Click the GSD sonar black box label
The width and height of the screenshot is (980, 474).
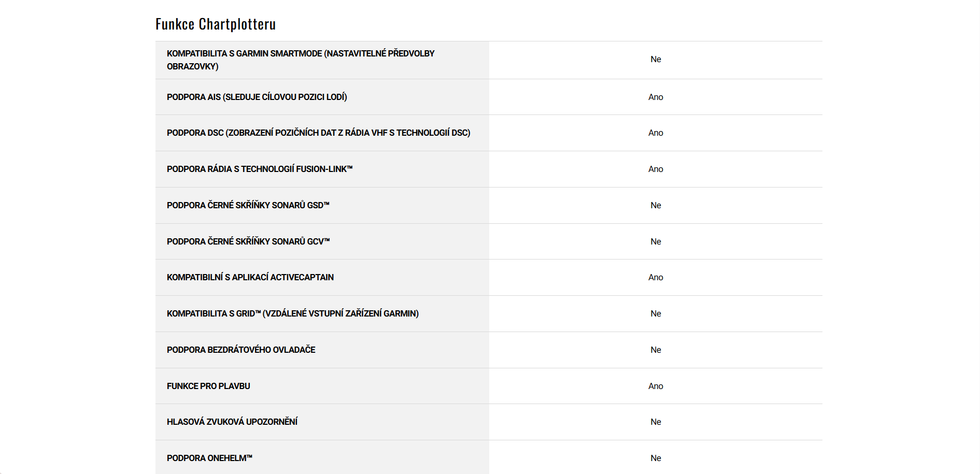tap(248, 205)
